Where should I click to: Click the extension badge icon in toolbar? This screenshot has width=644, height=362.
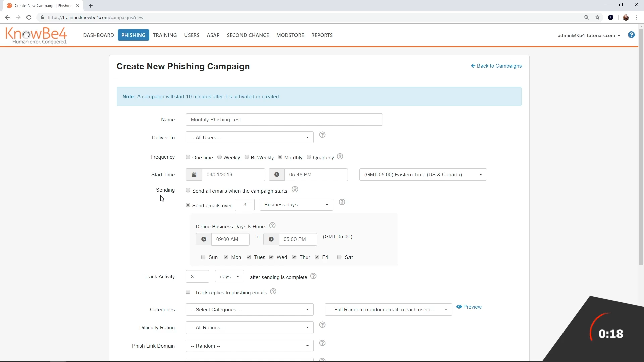click(x=611, y=17)
